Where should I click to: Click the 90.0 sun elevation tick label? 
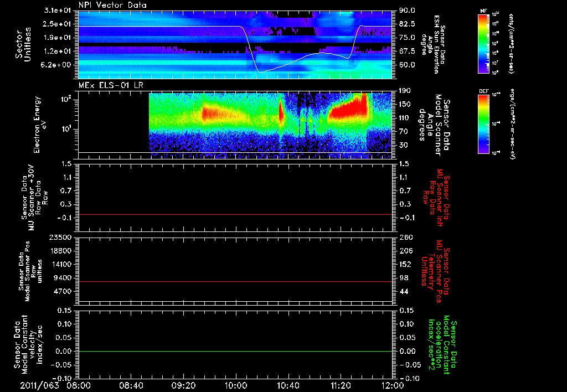pyautogui.click(x=407, y=11)
